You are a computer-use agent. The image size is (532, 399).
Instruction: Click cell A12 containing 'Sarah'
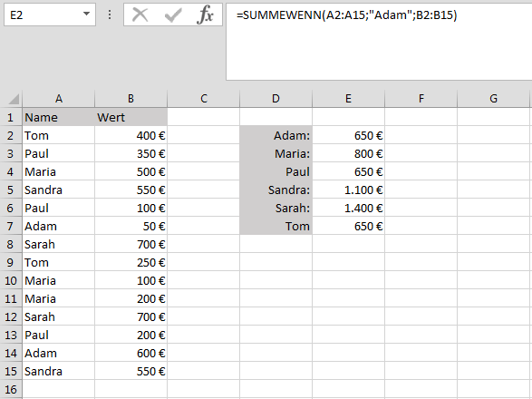coord(59,316)
